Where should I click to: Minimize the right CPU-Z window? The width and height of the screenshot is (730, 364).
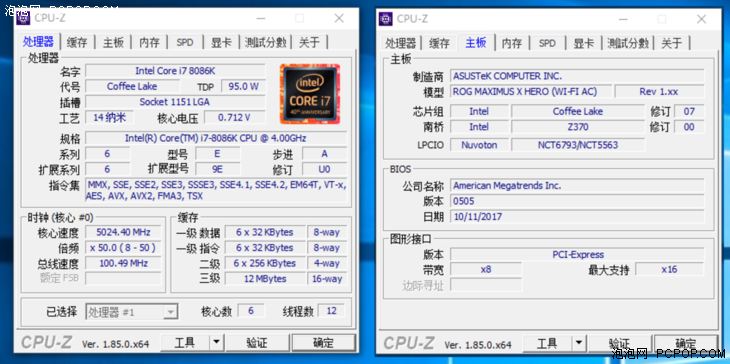[623, 19]
